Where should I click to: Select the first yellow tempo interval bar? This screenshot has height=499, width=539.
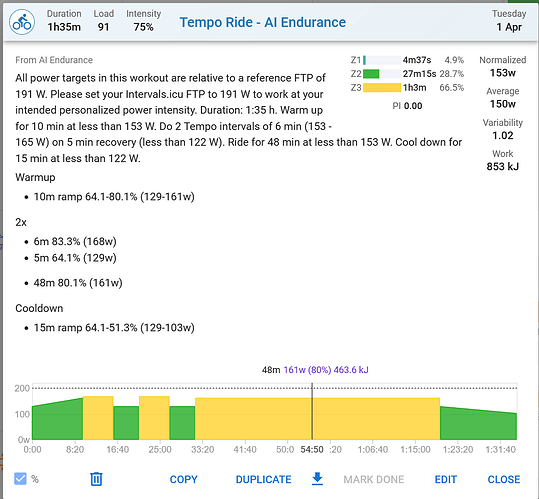[x=98, y=418]
